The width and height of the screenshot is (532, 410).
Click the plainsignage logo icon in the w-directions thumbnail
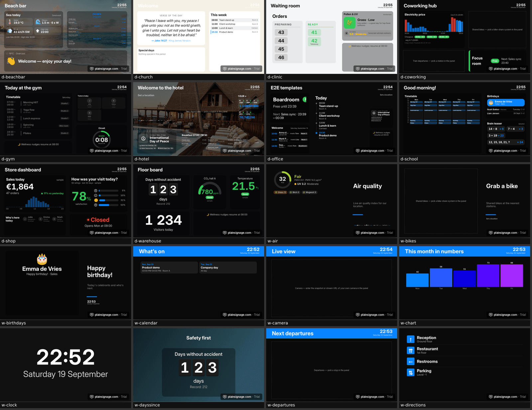click(491, 397)
